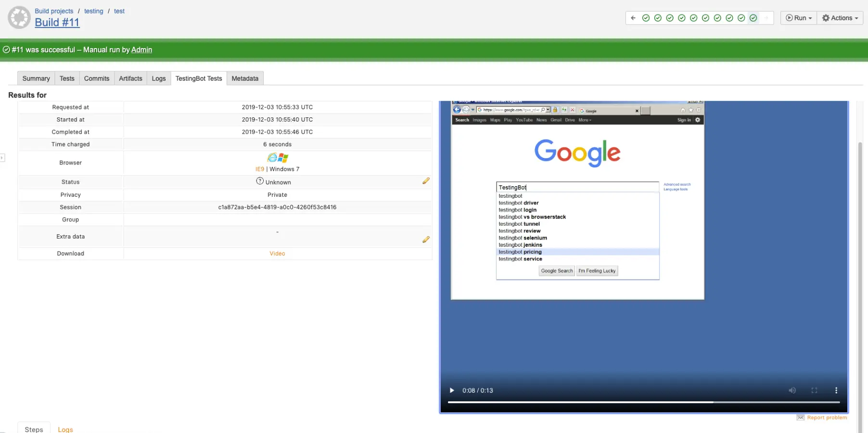Viewport: 868px width, 433px height.
Task: Click the Completed at timestamp 10:55:46 UTC
Action: click(277, 132)
